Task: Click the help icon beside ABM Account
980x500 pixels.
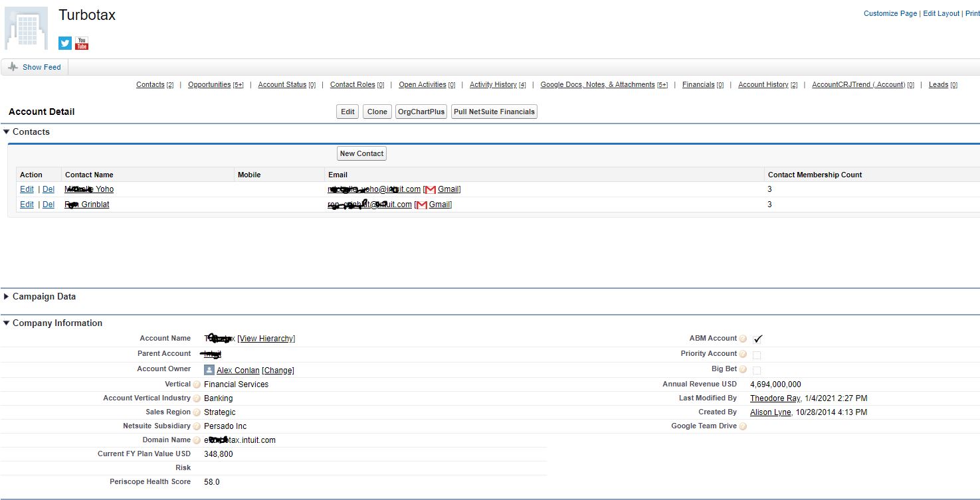Action: point(743,339)
